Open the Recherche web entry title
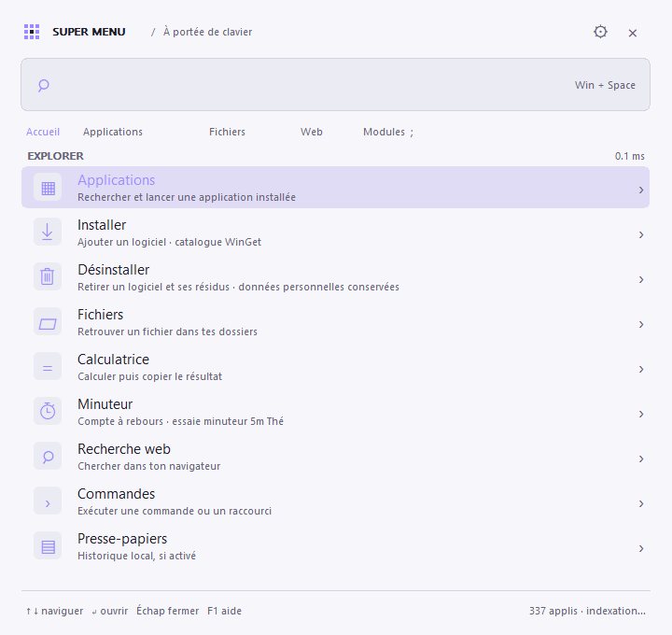 tap(124, 449)
